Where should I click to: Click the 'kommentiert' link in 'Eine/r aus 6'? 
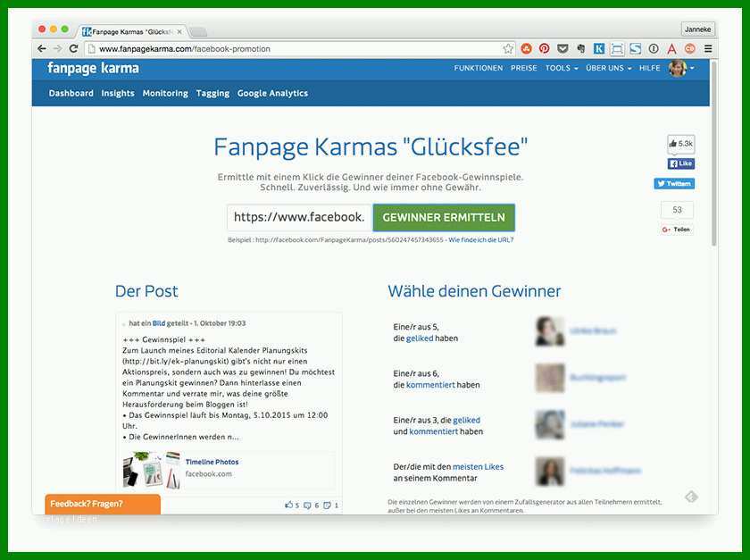430,385
